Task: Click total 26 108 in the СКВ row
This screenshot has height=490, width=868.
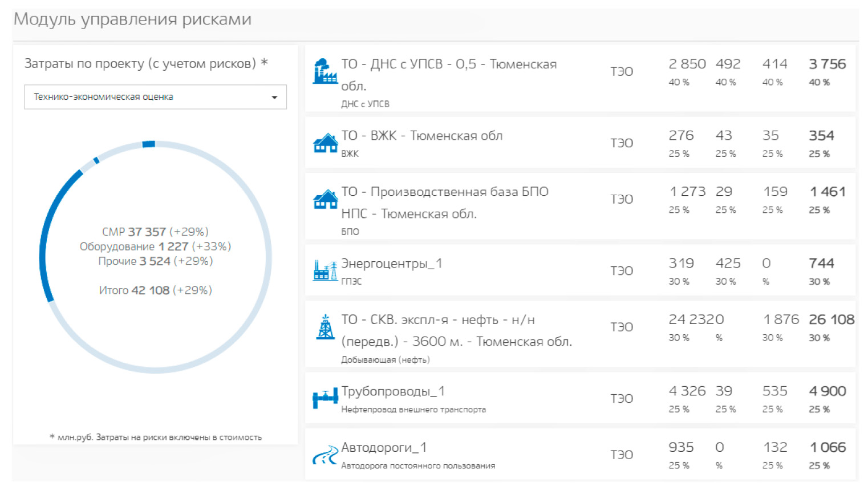Action: pos(831,319)
